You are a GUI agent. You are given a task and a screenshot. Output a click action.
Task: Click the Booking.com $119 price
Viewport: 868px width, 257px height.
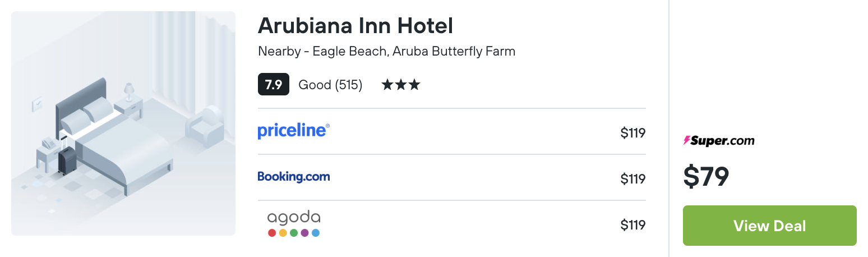pos(632,179)
